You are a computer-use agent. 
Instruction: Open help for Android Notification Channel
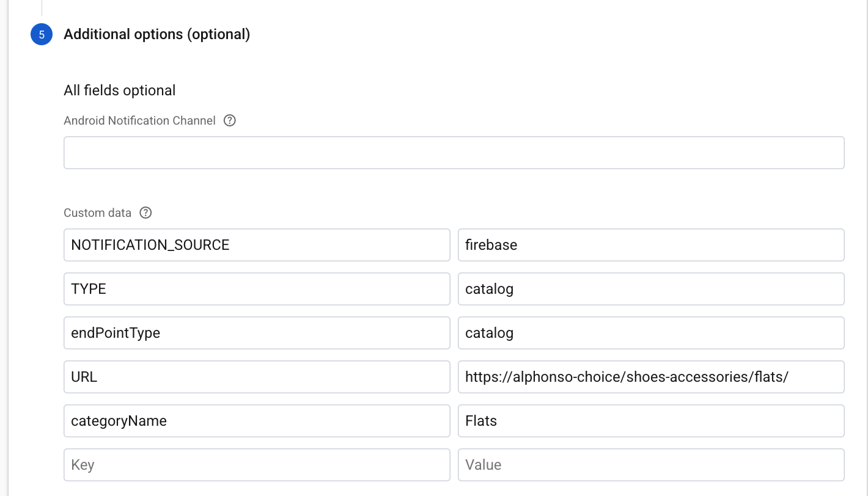click(230, 120)
